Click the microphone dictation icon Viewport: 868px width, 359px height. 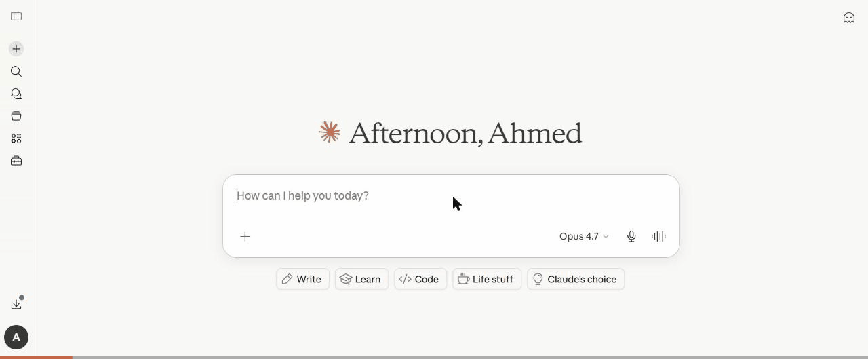[631, 236]
